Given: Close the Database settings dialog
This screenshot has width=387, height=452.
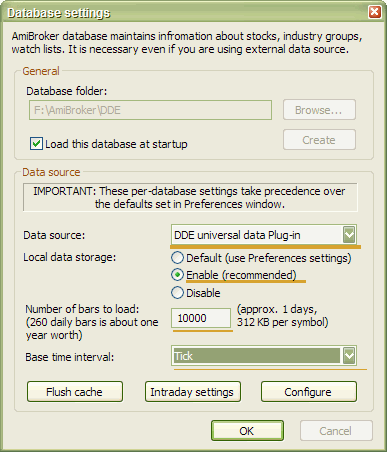Looking at the screenshot, I should click(x=375, y=12).
